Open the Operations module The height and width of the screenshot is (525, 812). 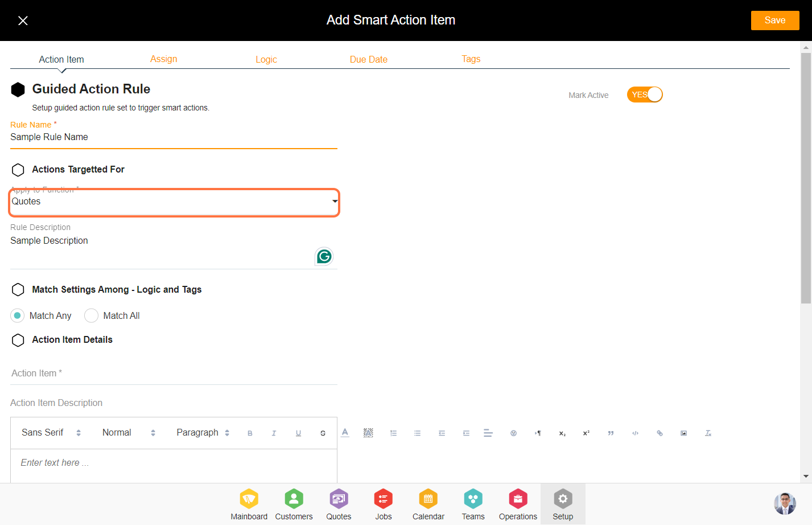point(518,505)
